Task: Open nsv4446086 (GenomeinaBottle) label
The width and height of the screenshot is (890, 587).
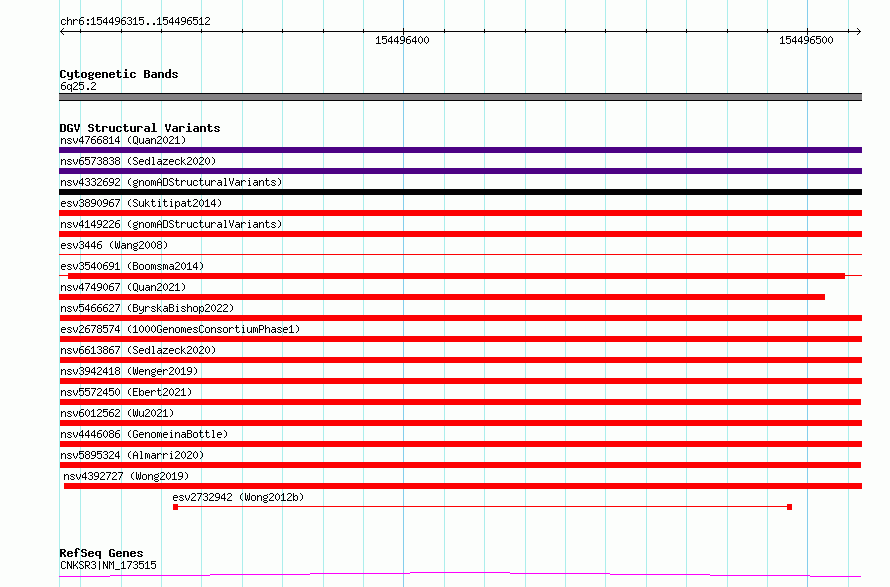Action: [x=144, y=434]
